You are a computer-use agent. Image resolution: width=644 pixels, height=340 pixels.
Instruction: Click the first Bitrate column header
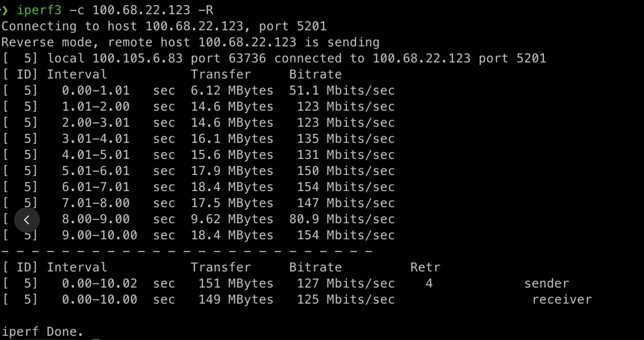tap(315, 74)
